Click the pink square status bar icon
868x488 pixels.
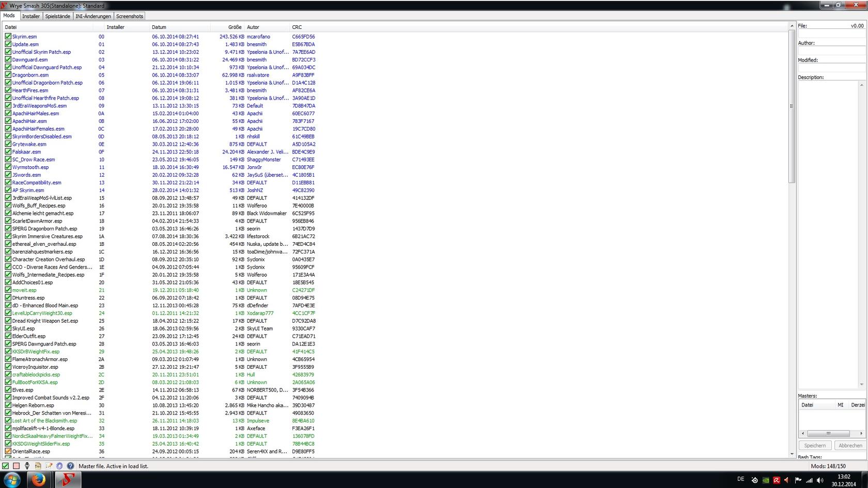17,466
